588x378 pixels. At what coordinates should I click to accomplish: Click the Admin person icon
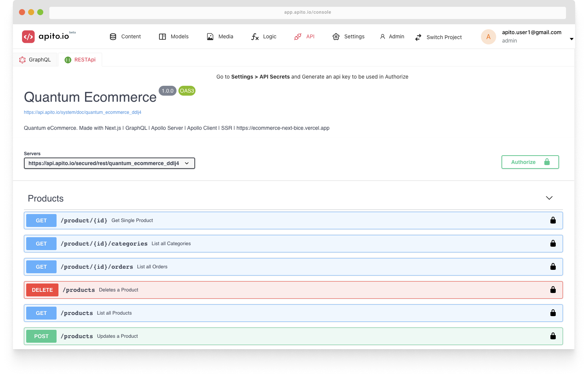383,37
